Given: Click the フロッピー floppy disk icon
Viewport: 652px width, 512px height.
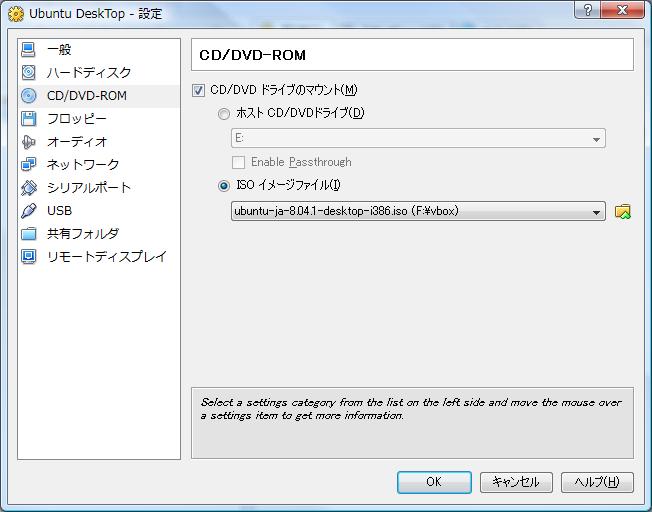Looking at the screenshot, I should point(28,119).
